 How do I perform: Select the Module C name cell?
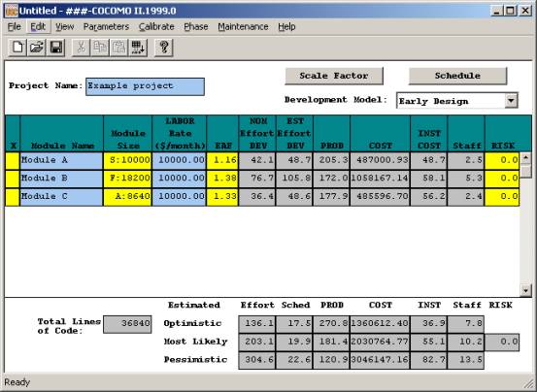click(61, 197)
